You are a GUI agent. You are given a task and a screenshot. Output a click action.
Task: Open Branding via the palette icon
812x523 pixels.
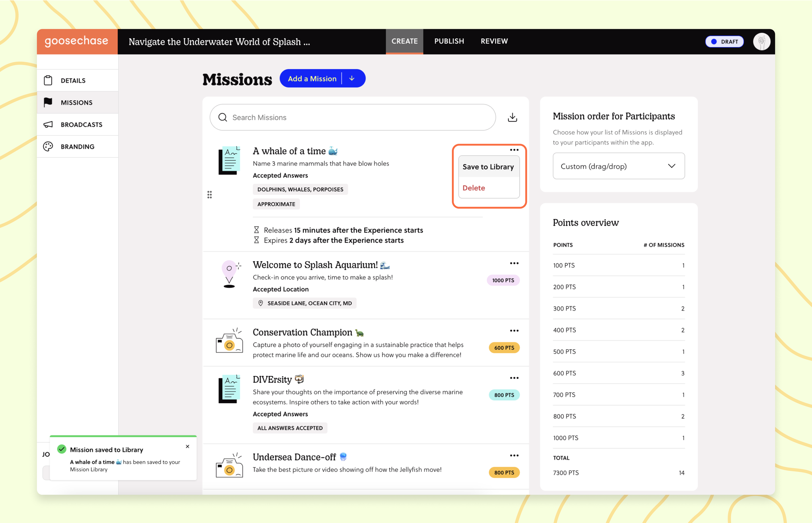click(48, 146)
